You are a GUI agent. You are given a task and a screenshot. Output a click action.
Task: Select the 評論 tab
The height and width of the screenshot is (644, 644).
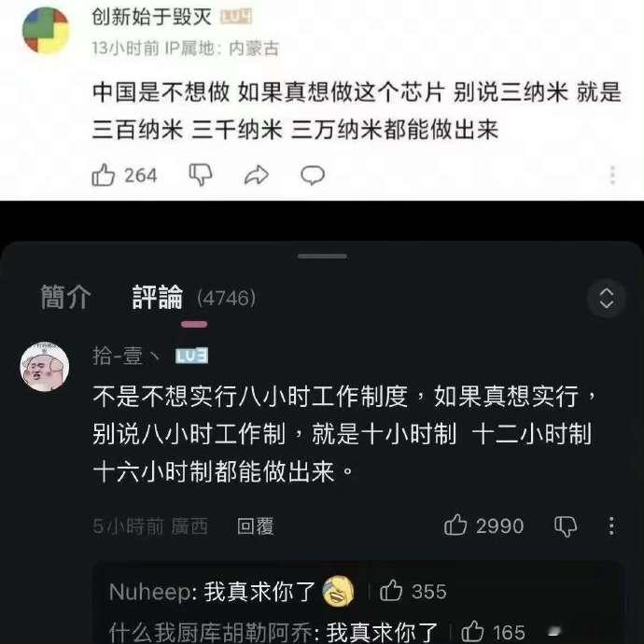158,298
